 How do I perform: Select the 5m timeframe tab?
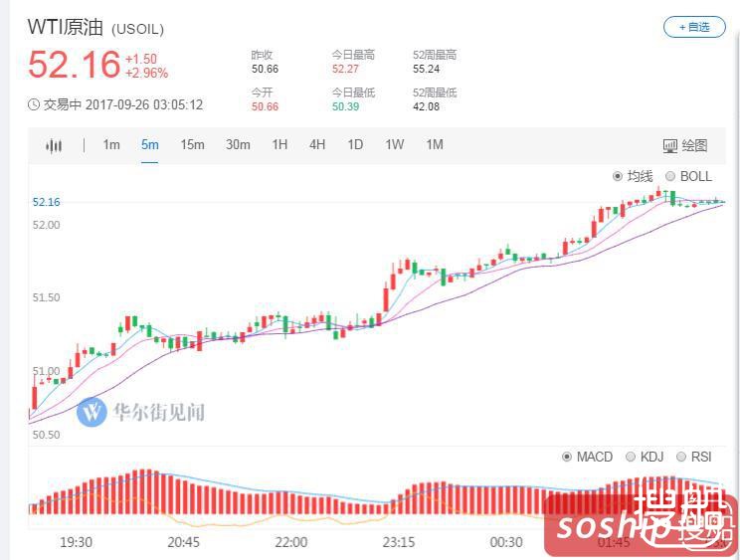point(149,145)
